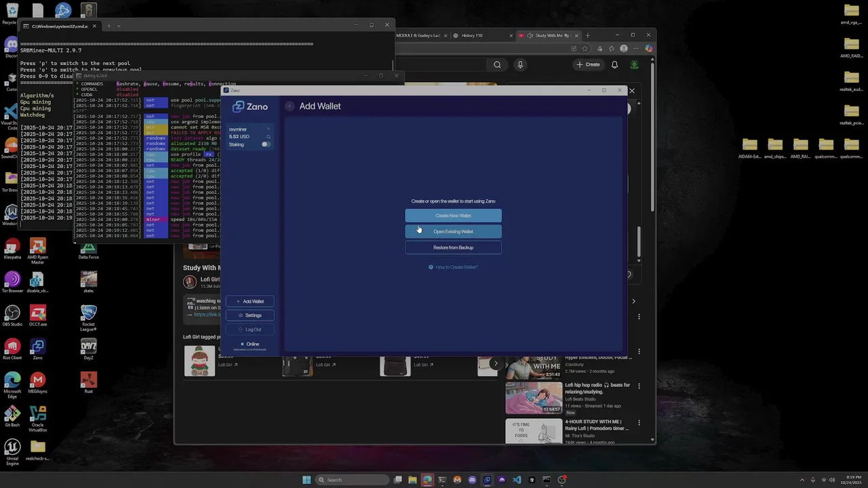Toggle the Staking switch for oxyminer

point(266,144)
